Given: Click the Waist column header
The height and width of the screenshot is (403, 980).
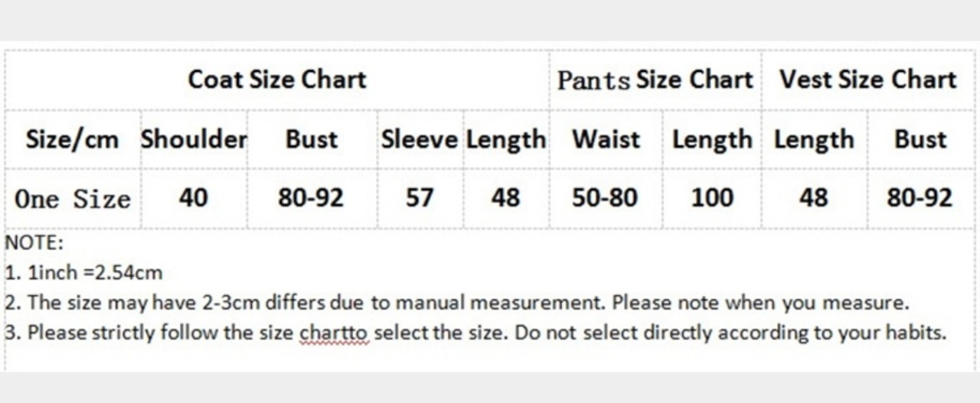Looking at the screenshot, I should click(x=606, y=139).
